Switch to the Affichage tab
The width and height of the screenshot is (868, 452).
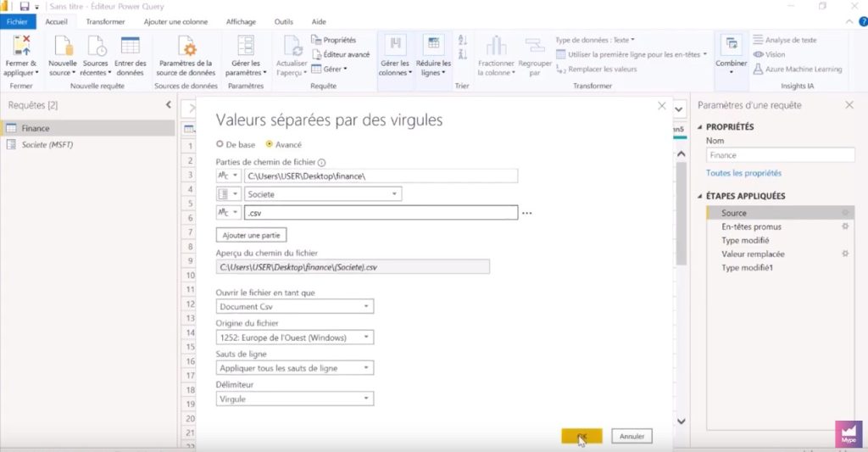coord(241,21)
